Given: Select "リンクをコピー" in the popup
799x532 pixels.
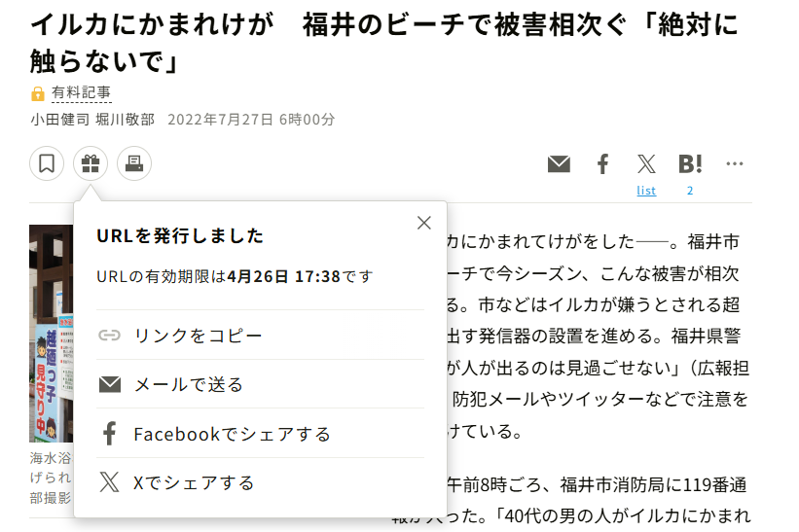Looking at the screenshot, I should [x=260, y=335].
